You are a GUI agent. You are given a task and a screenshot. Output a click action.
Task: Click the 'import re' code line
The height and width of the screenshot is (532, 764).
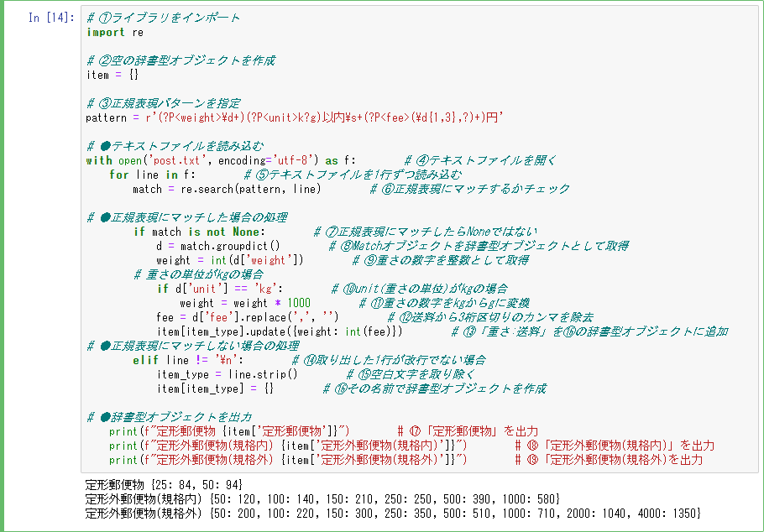coord(115,32)
